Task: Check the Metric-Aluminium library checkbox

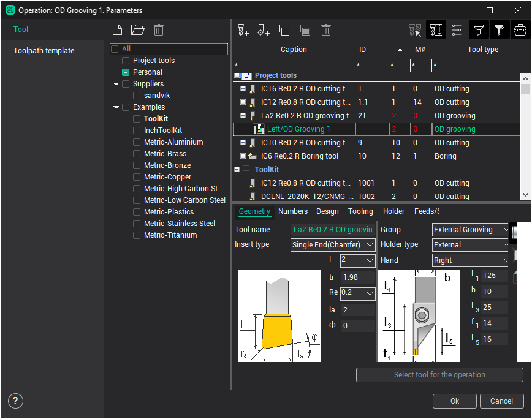Action: pyautogui.click(x=137, y=142)
